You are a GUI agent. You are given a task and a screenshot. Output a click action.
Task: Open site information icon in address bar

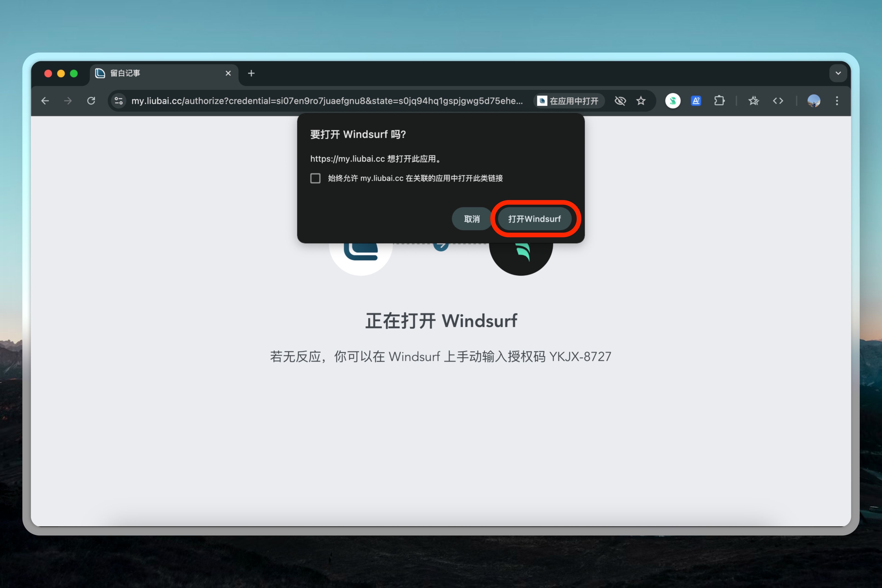pyautogui.click(x=119, y=101)
